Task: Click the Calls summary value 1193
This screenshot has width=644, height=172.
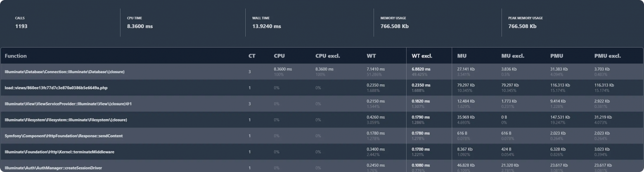Action: click(21, 26)
